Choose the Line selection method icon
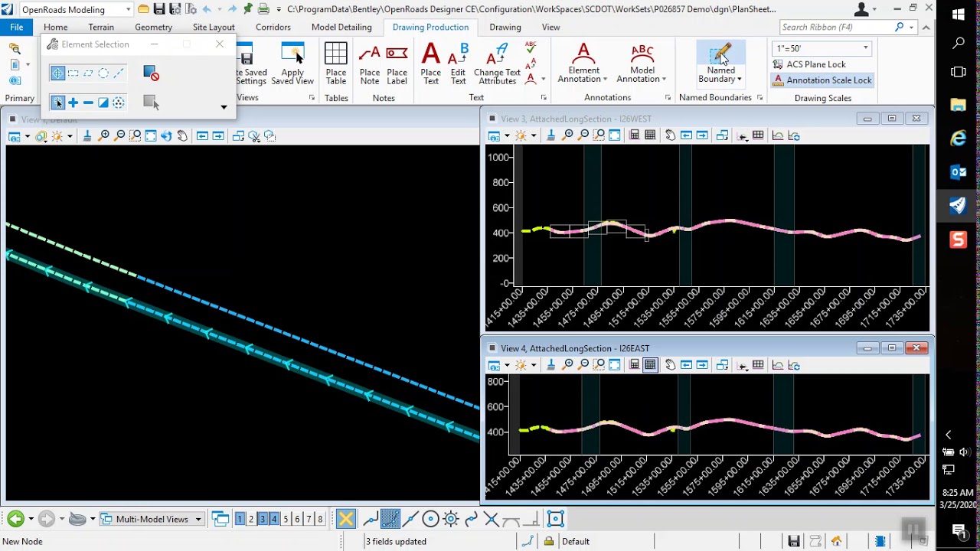This screenshot has width=980, height=551. (119, 73)
